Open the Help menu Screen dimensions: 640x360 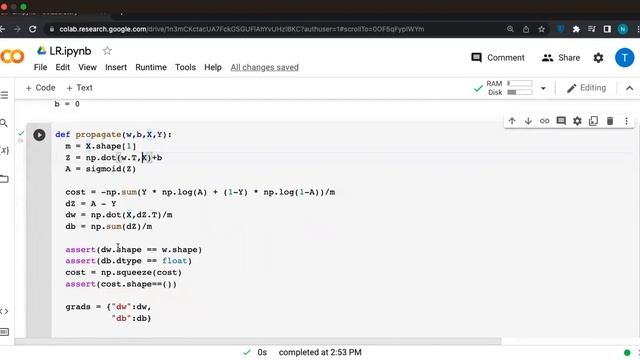[x=213, y=67]
